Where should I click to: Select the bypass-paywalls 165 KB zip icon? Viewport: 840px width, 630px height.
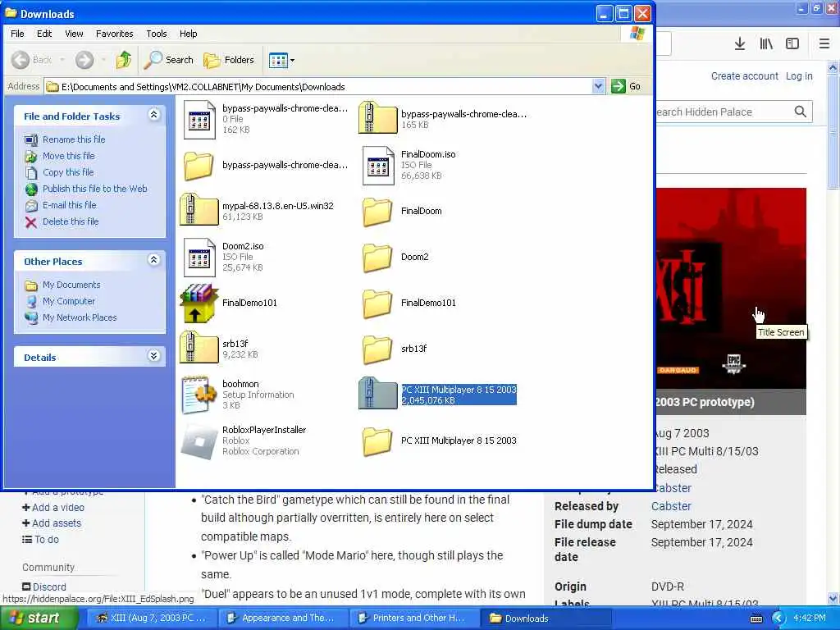[x=377, y=118]
